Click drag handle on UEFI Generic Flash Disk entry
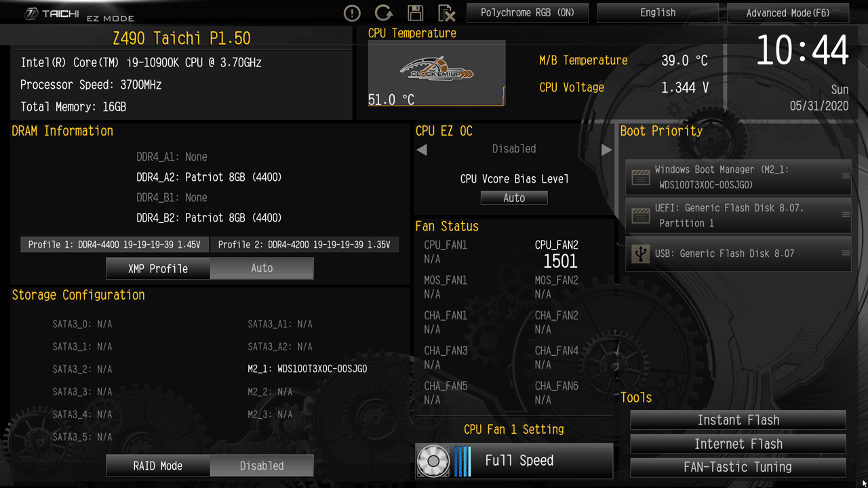 846,215
